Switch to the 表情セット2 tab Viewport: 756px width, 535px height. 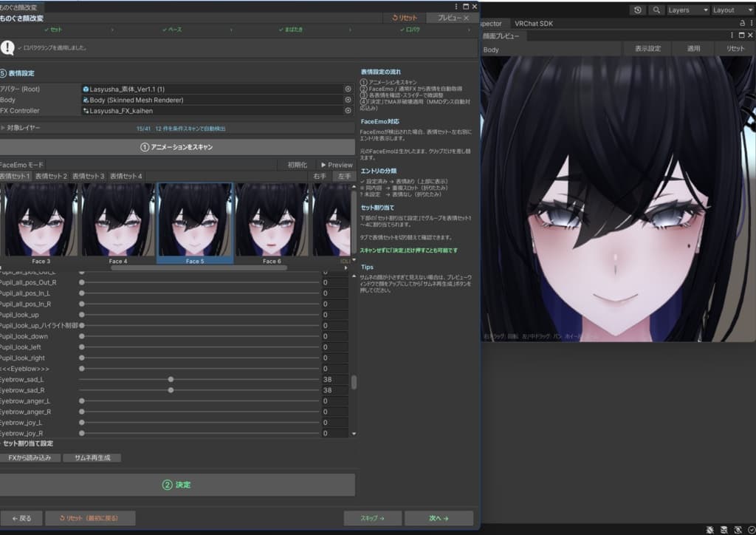click(x=52, y=177)
